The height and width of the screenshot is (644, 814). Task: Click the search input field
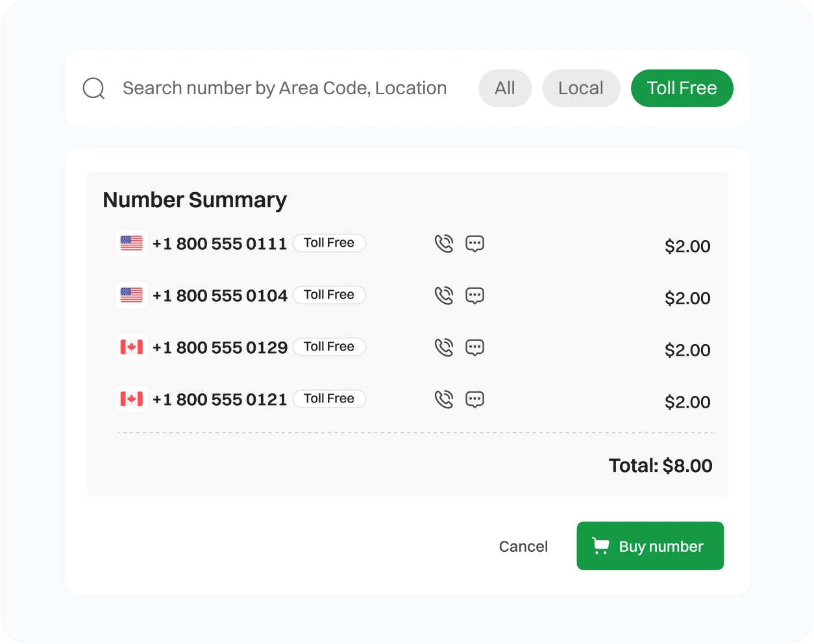coord(286,88)
